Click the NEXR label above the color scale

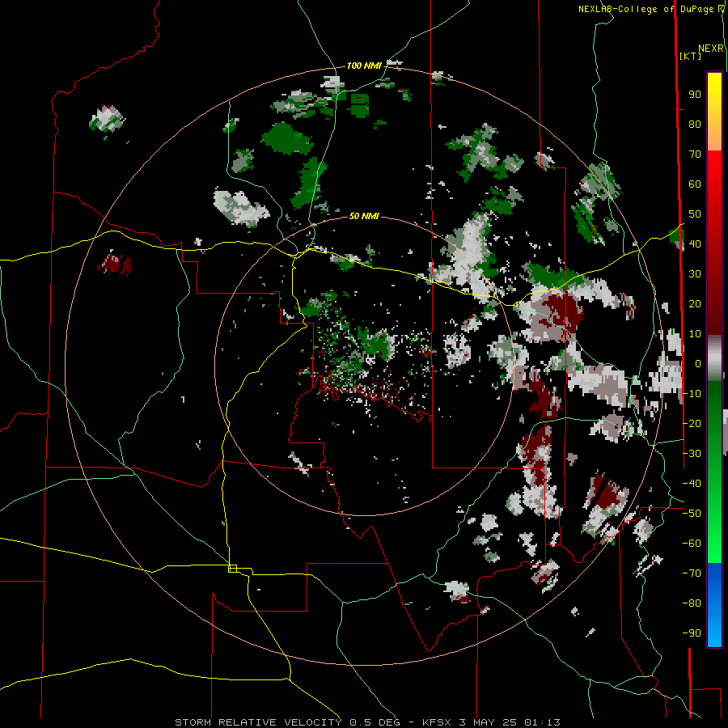(x=710, y=49)
